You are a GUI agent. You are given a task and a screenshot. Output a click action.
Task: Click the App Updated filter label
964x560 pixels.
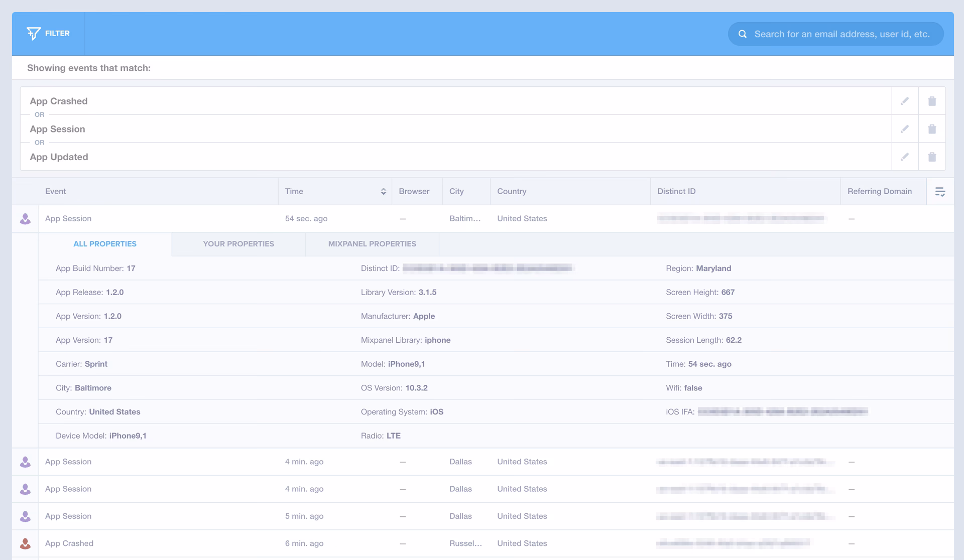(59, 157)
